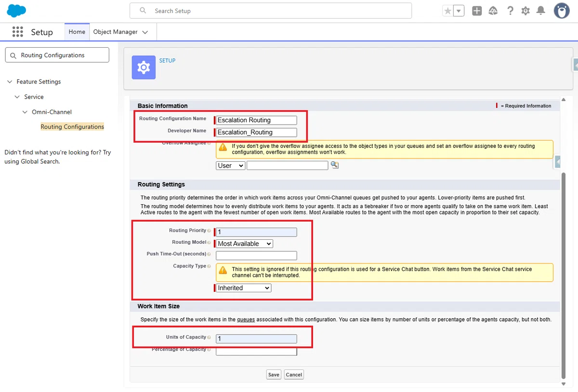Collapse the Omni-Channel tree node
578x392 pixels.
[x=25, y=112]
